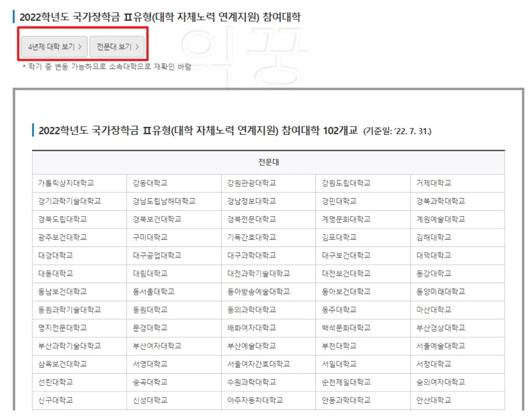Screen dimensions: 532x420
Task: Click 서울예술대학교 cell
Action: pyautogui.click(x=439, y=346)
